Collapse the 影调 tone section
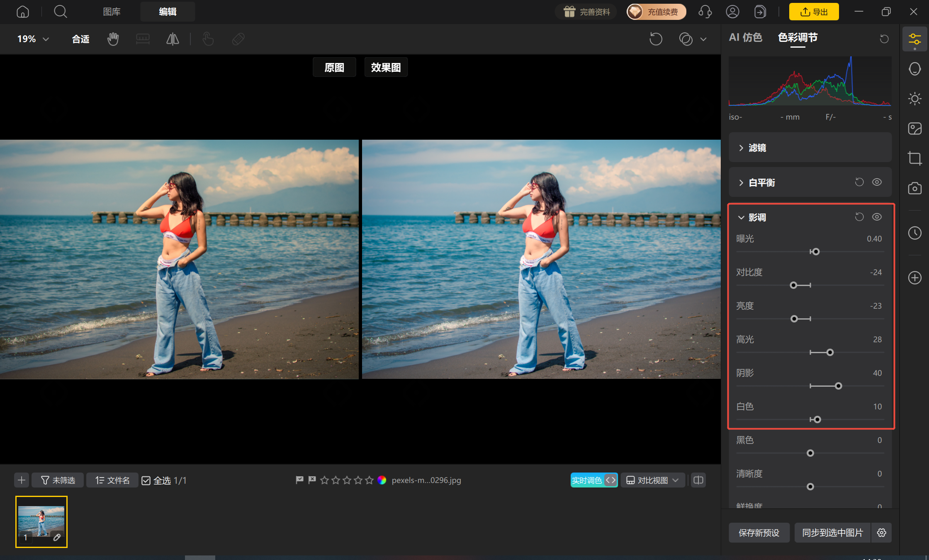This screenshot has width=929, height=560. point(741,217)
